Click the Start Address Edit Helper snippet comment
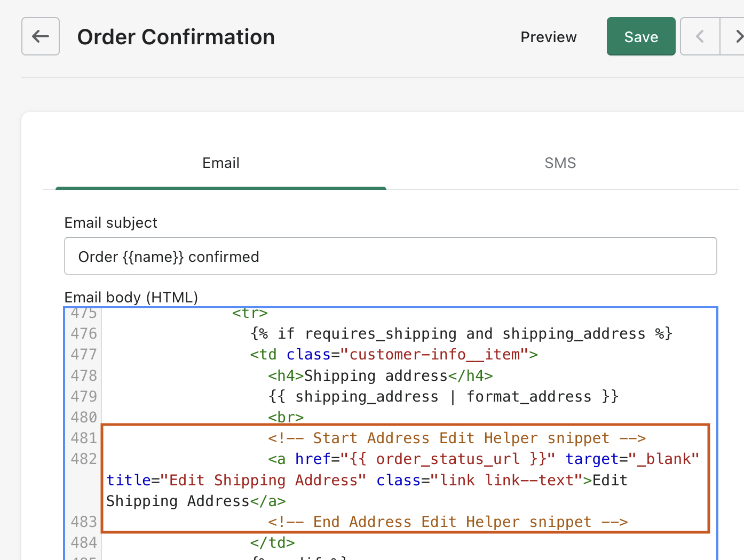 click(x=457, y=438)
